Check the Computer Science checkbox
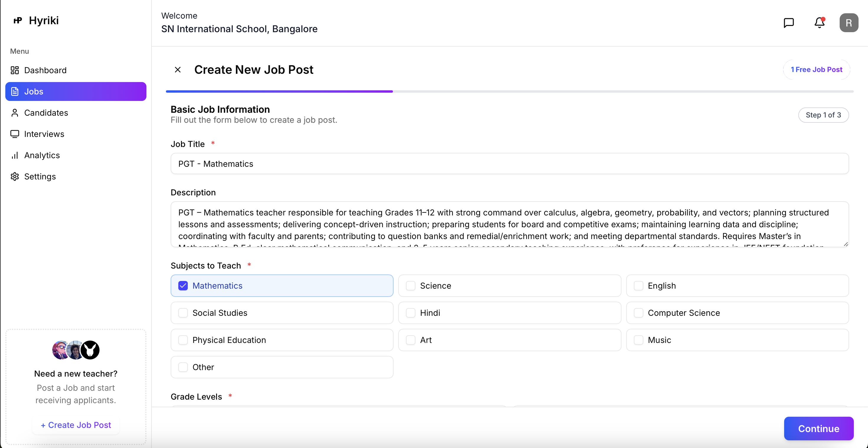 click(x=638, y=313)
